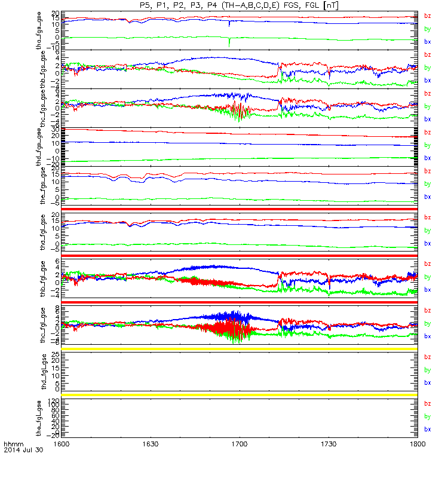
Task: Click the 2014 Jul 30 date label
Action: click(x=23, y=450)
